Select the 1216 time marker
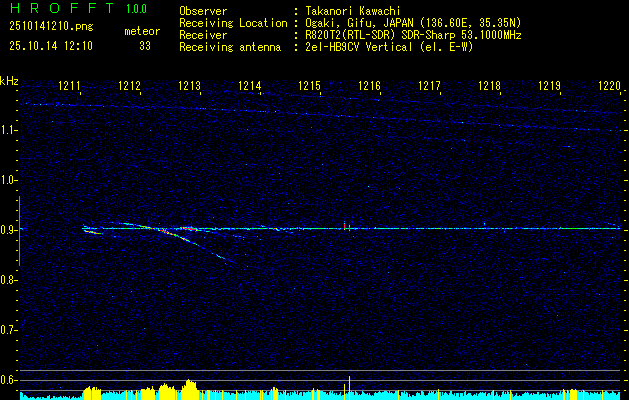The width and height of the screenshot is (629, 400). point(369,85)
